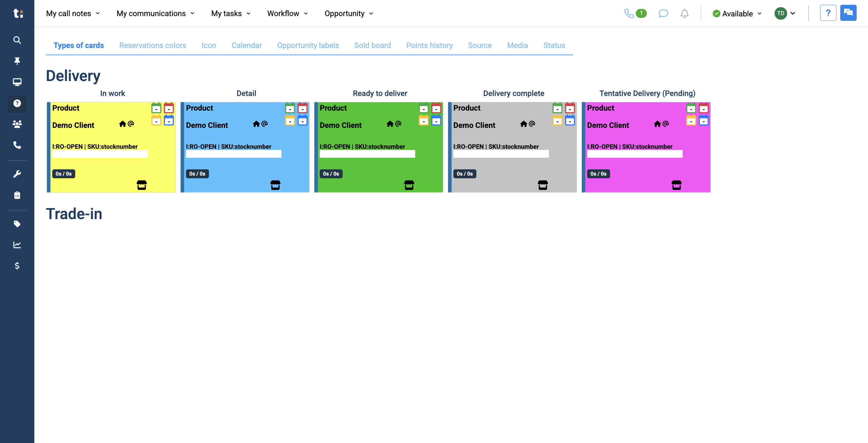Open the question mark help button
Image resolution: width=868 pixels, height=443 pixels.
[x=828, y=13]
